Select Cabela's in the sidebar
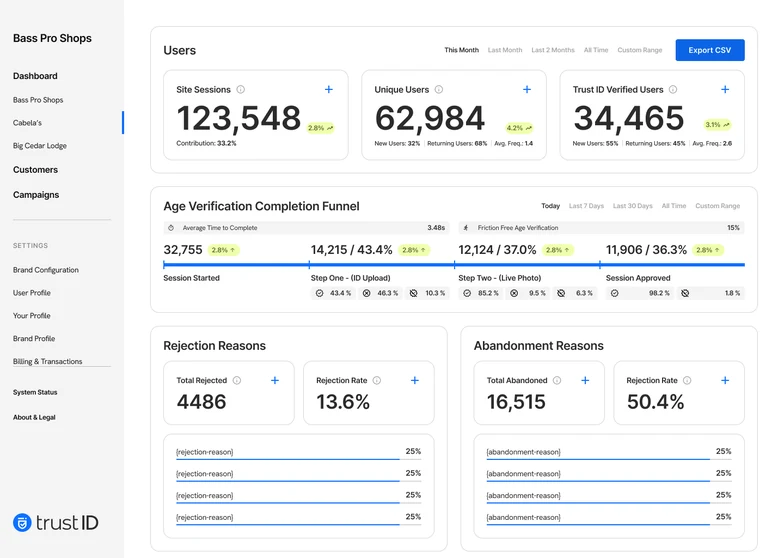This screenshot has width=784, height=558. click(x=28, y=123)
